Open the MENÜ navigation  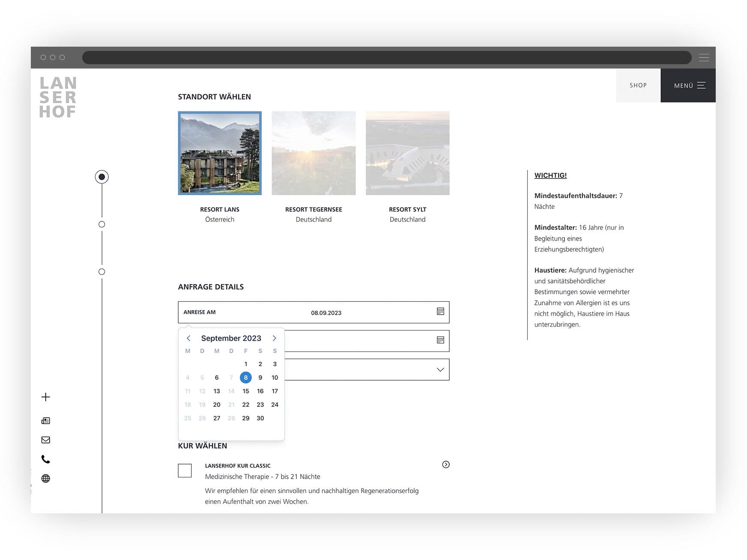(x=688, y=86)
